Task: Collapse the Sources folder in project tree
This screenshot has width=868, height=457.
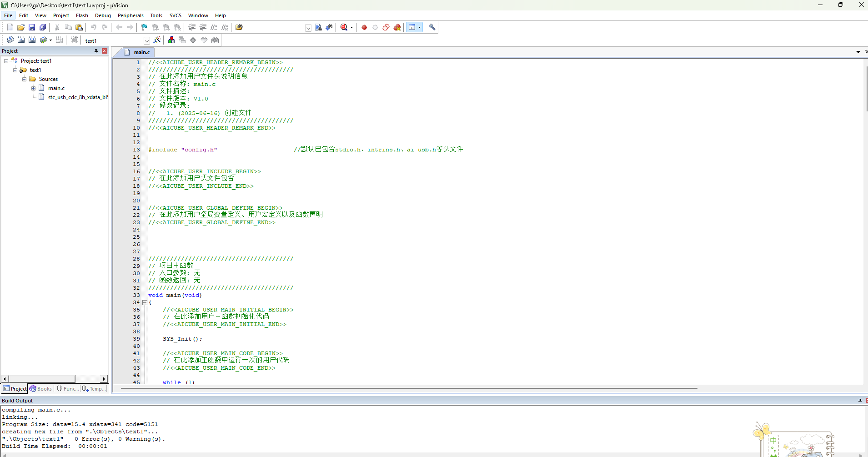Action: 25,79
